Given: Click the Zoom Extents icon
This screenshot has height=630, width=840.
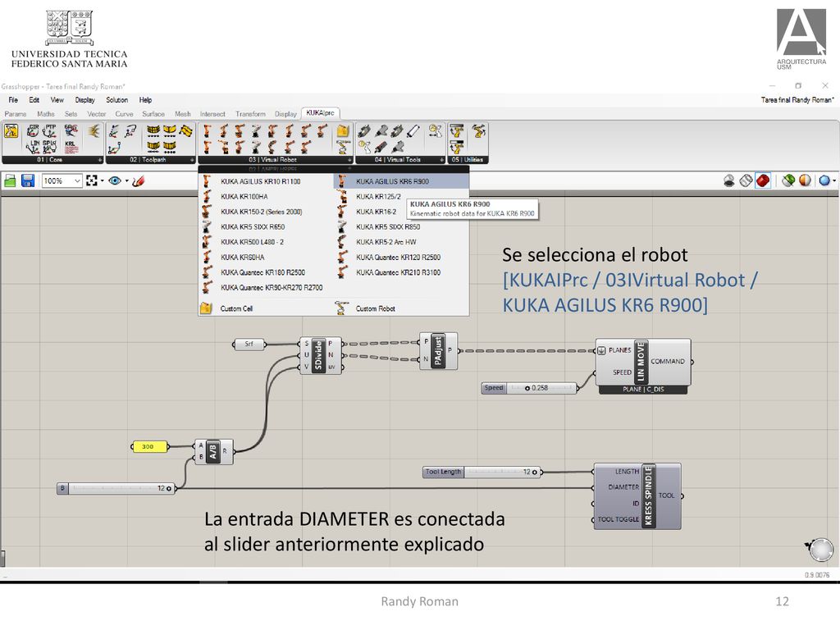Looking at the screenshot, I should pos(92,181).
